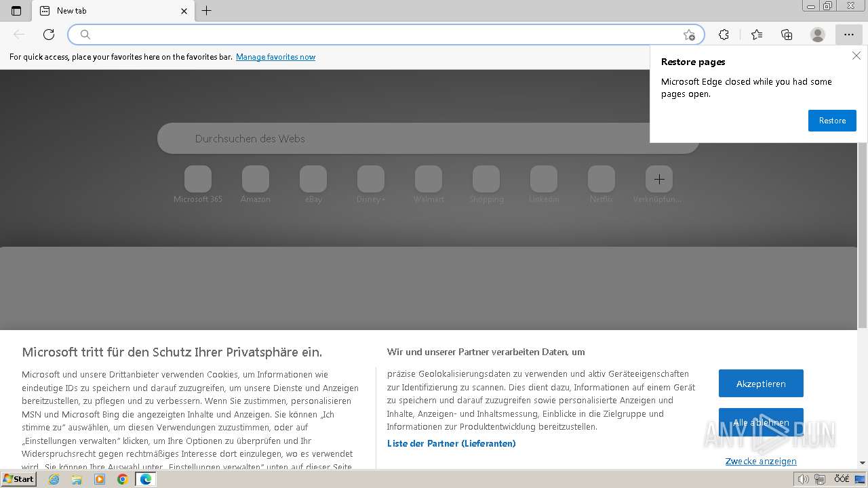868x488 pixels.
Task: Open a new tab with plus button
Action: (x=207, y=11)
